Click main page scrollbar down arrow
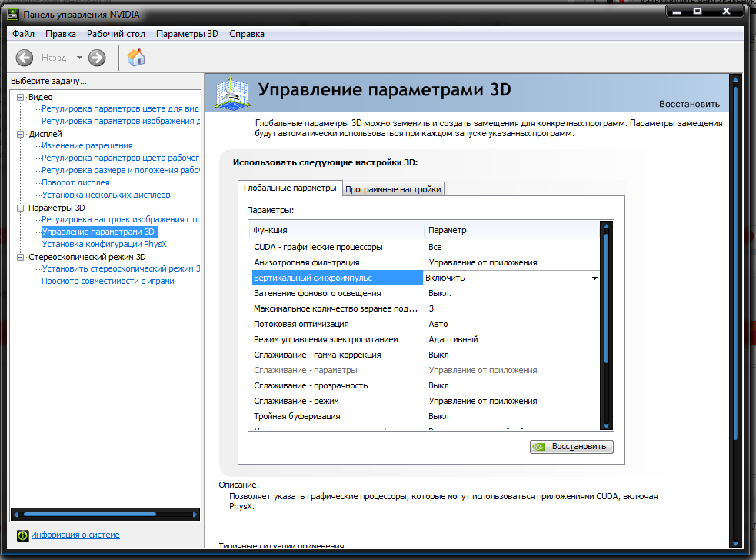The image size is (756, 560). click(735, 544)
